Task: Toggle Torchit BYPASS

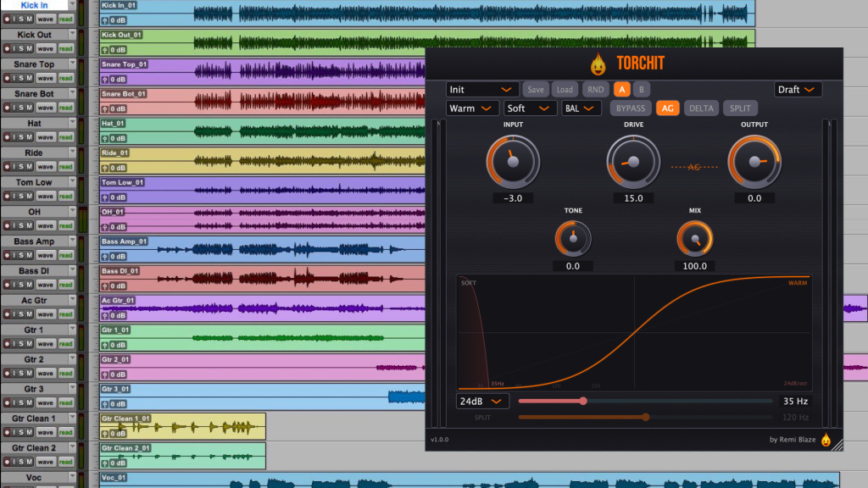Action: coord(631,108)
